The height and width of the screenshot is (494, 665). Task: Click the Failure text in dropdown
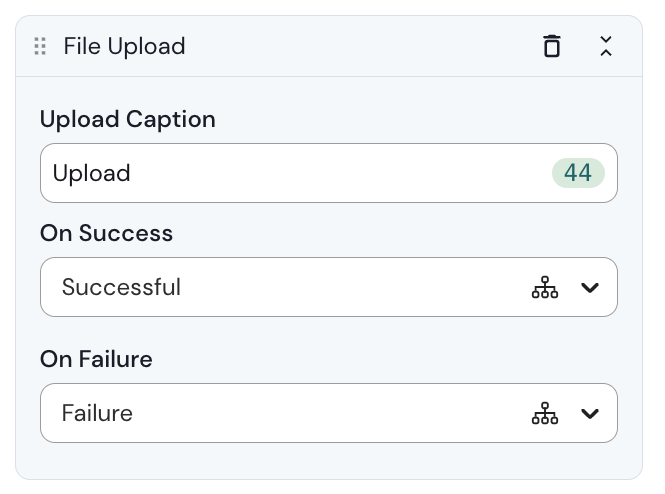97,413
